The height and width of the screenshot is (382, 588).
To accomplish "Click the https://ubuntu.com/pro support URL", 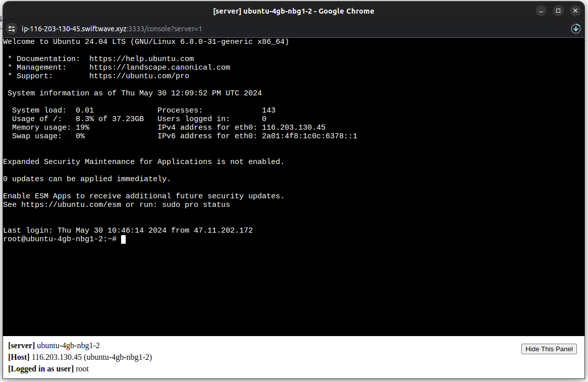I will point(139,76).
